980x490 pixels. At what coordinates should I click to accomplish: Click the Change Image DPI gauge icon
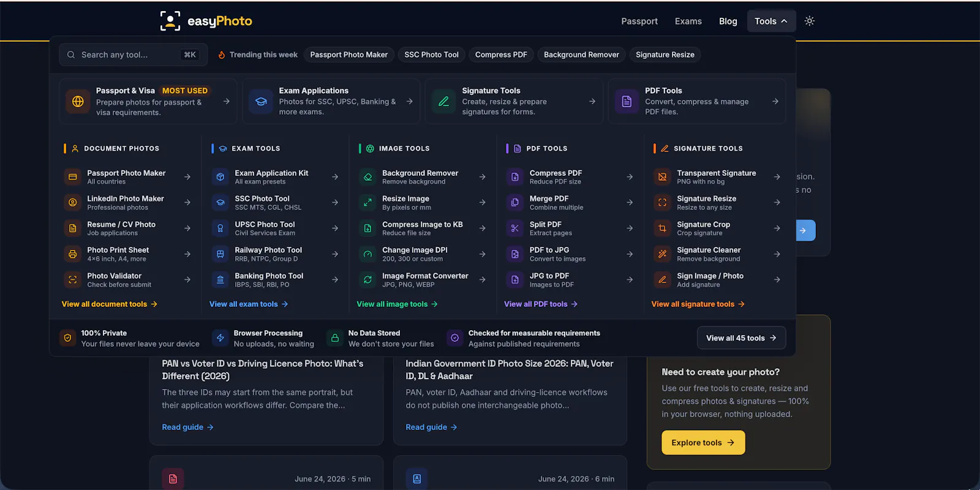pyautogui.click(x=367, y=254)
